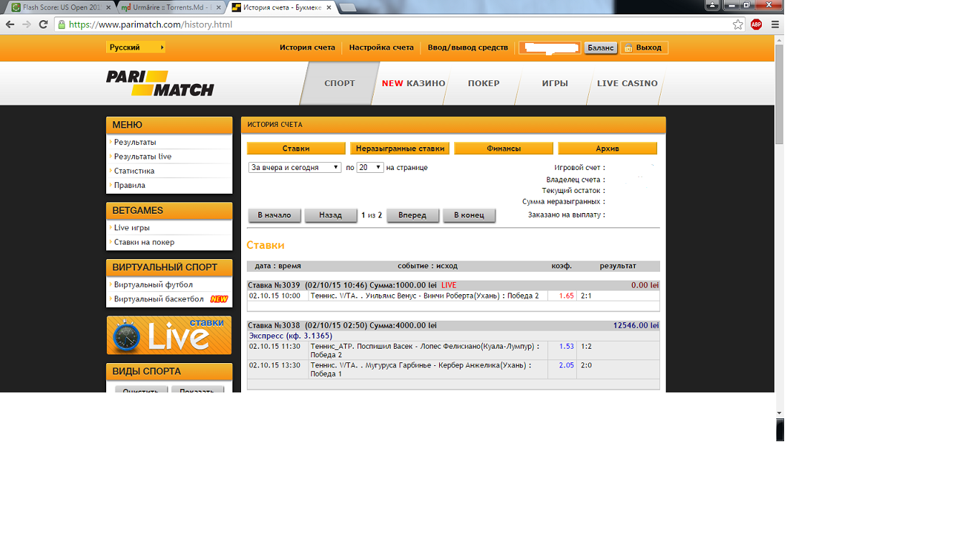Click the 1.65 coefficient value
Image resolution: width=980 pixels, height=551 pixels.
coord(566,296)
